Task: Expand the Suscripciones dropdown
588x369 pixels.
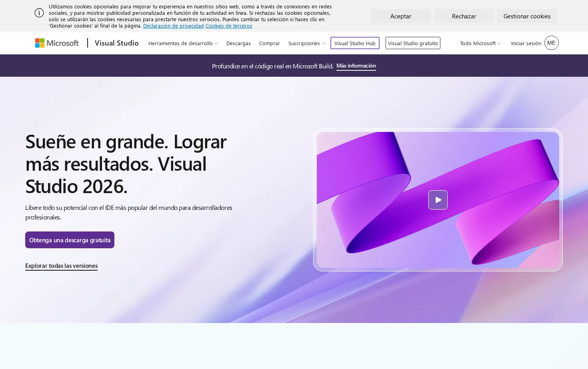Action: pos(307,44)
